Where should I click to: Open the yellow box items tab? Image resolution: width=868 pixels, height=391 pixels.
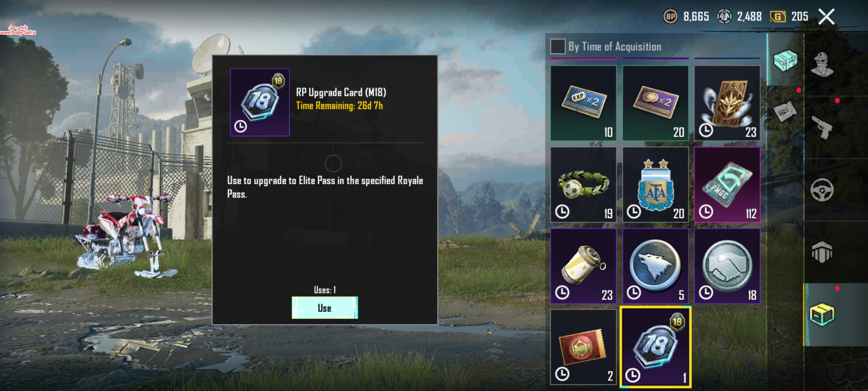822,314
